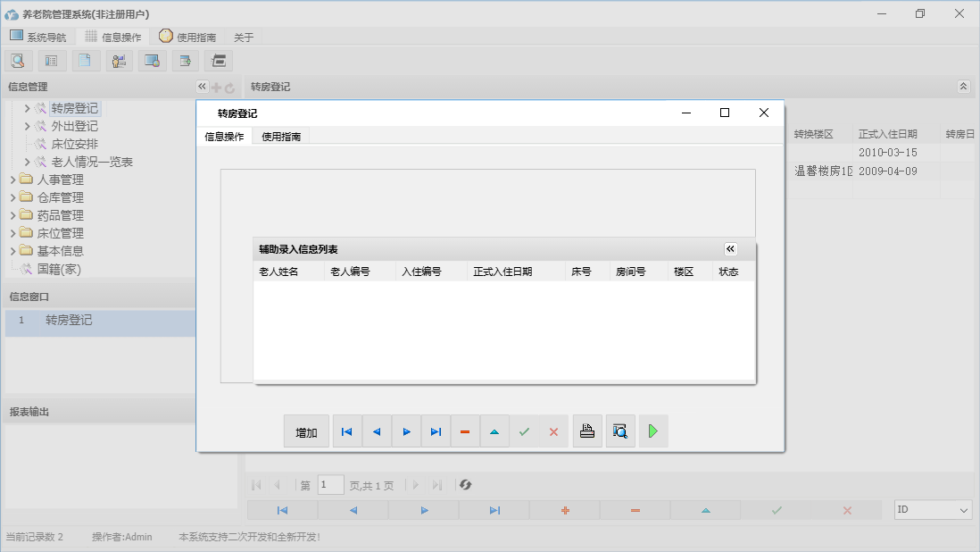Click the red minus delete icon in the dialog
The image size is (980, 552).
click(465, 431)
